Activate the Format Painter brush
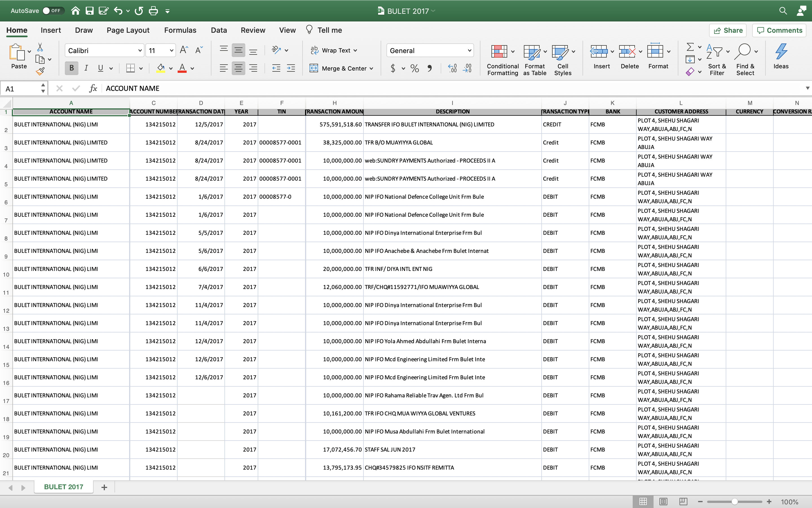This screenshot has height=508, width=812. (x=40, y=71)
